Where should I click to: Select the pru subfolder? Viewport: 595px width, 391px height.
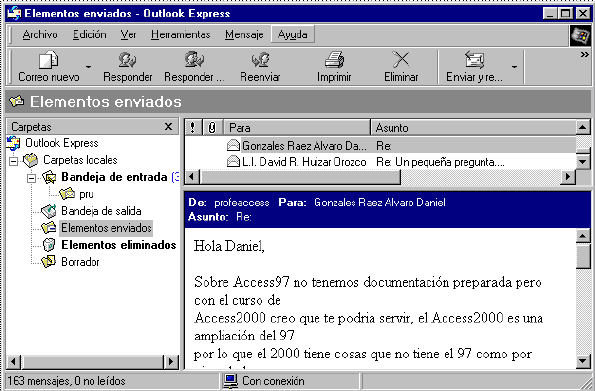pyautogui.click(x=86, y=194)
